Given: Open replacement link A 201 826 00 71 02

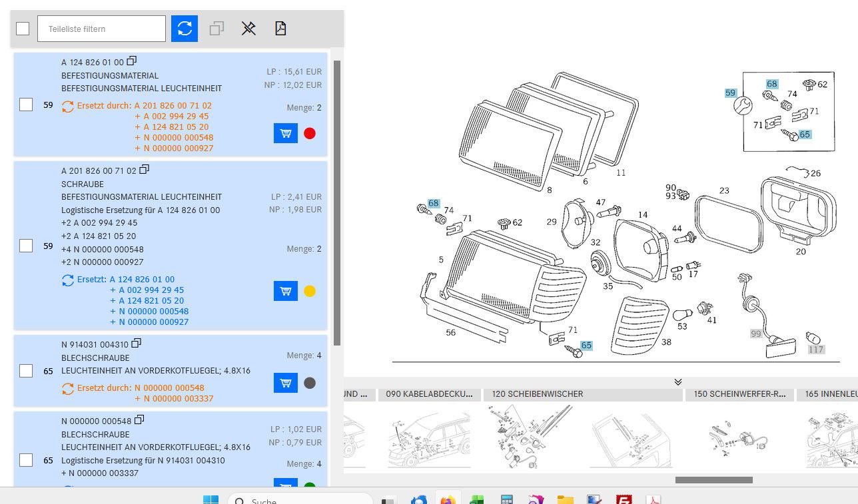Looking at the screenshot, I should point(173,105).
